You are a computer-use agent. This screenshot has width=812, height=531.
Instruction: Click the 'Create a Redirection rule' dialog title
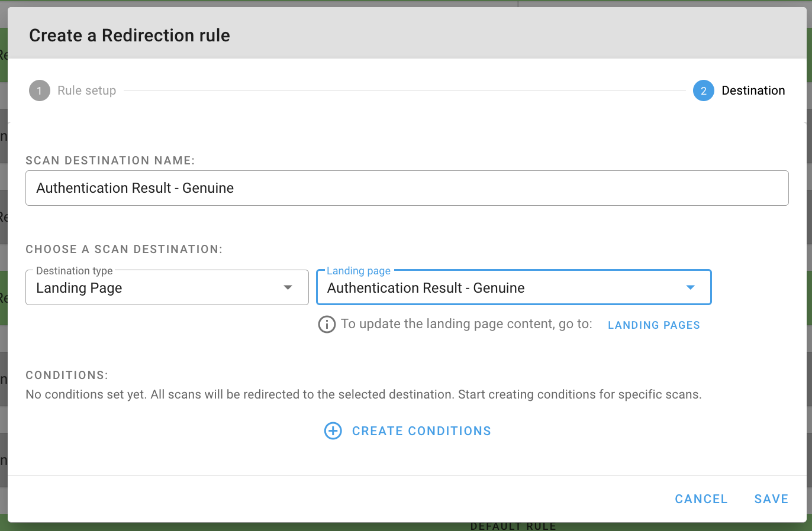pyautogui.click(x=130, y=35)
